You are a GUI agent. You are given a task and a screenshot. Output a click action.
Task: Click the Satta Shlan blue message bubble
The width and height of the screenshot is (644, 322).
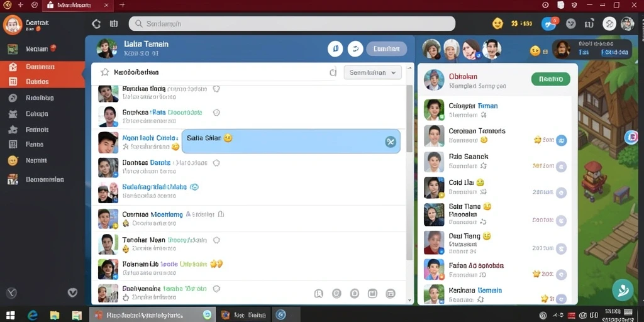[x=291, y=142]
